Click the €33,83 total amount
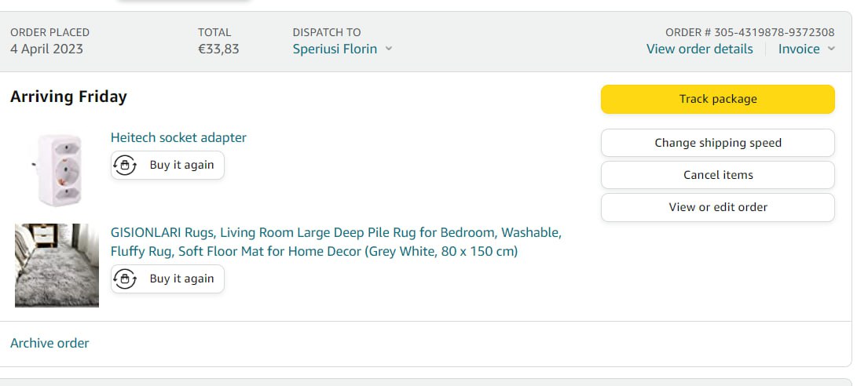This screenshot has height=386, width=868. [x=218, y=49]
